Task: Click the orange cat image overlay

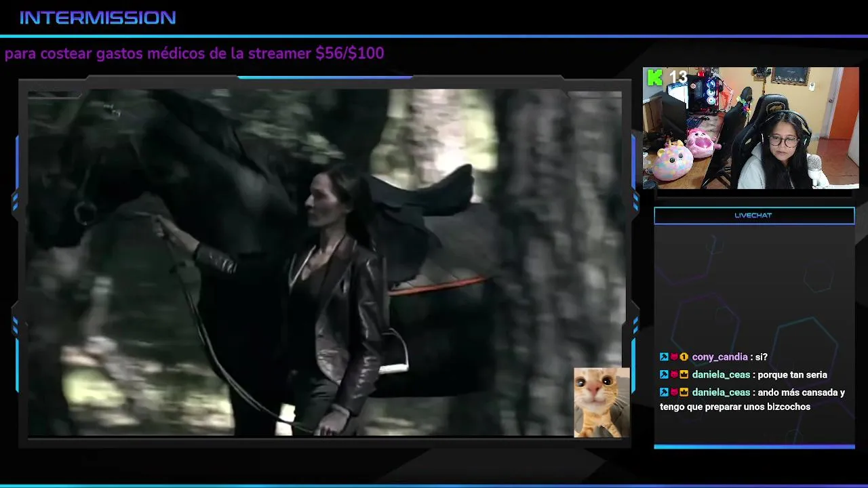Action: (x=601, y=403)
